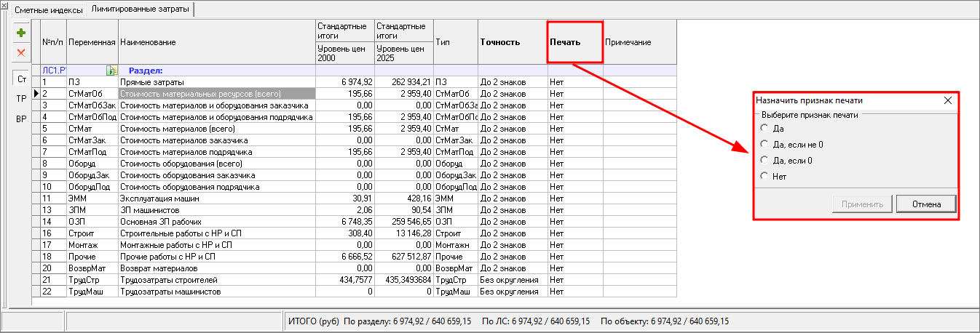Select the ВР side button

click(x=22, y=119)
